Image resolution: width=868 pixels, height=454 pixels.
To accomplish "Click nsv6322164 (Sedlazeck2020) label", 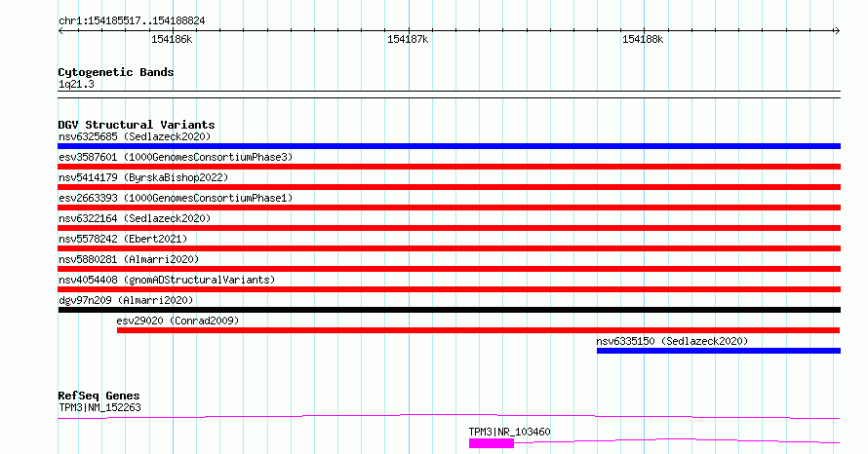I will tap(135, 218).
